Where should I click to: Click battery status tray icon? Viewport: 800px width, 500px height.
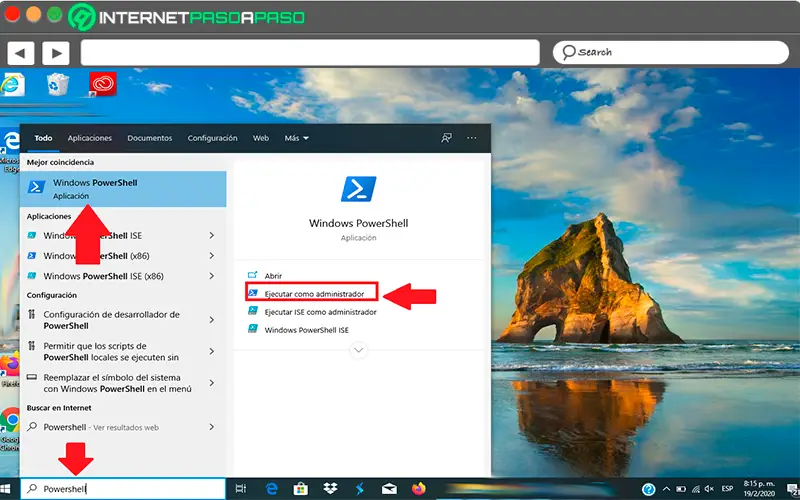pos(681,489)
